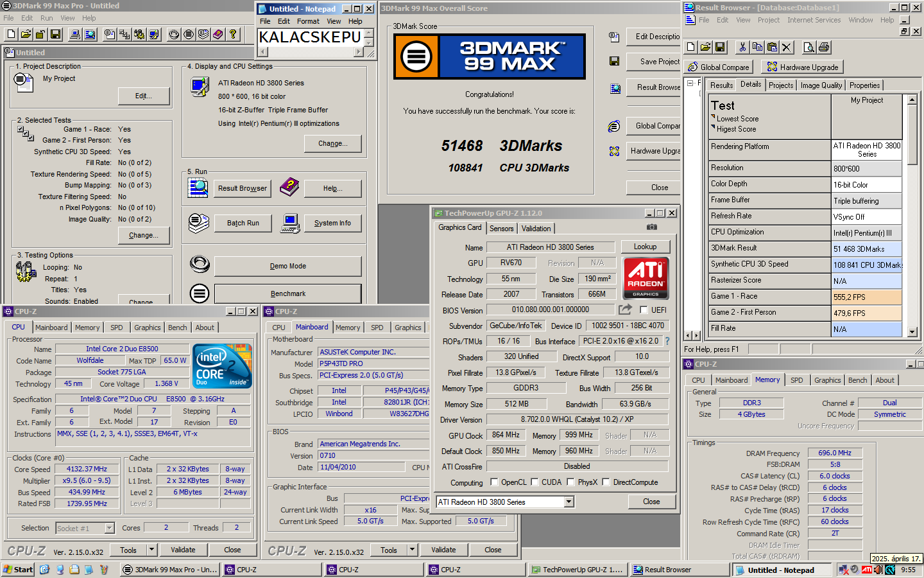Open the Socket #1 selection dropdown in CPU-Z

point(109,528)
